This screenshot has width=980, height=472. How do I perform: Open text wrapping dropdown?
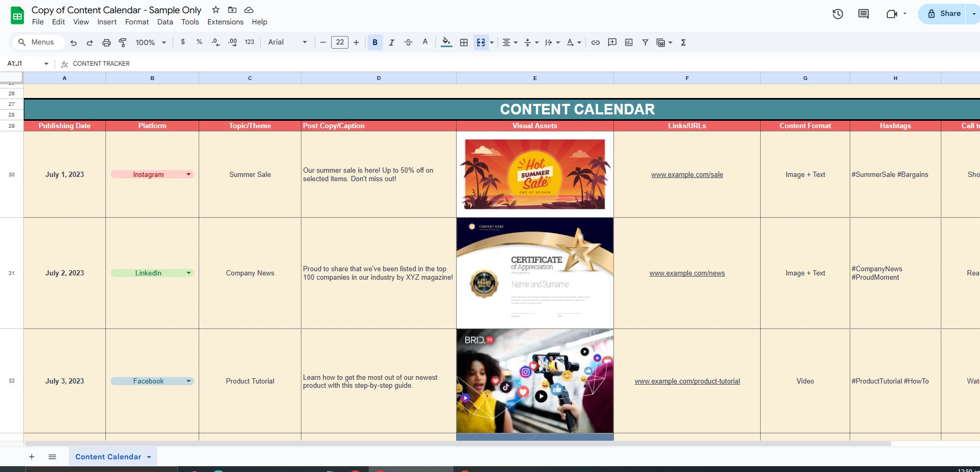tap(552, 42)
